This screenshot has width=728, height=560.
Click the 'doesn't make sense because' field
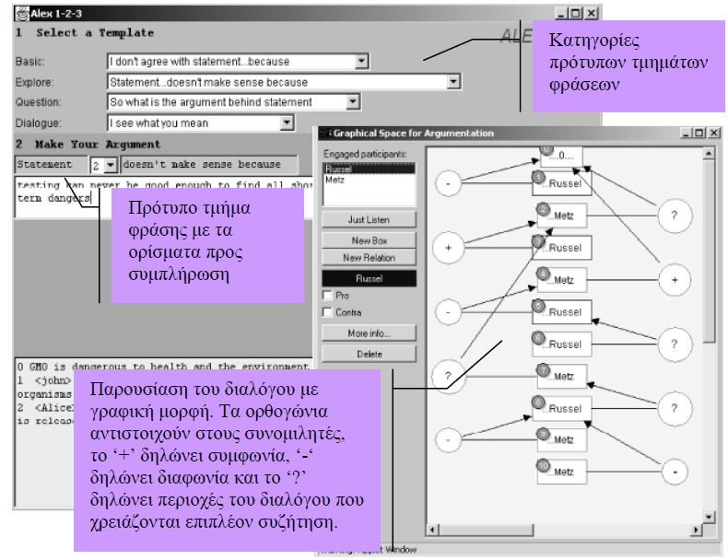click(209, 164)
